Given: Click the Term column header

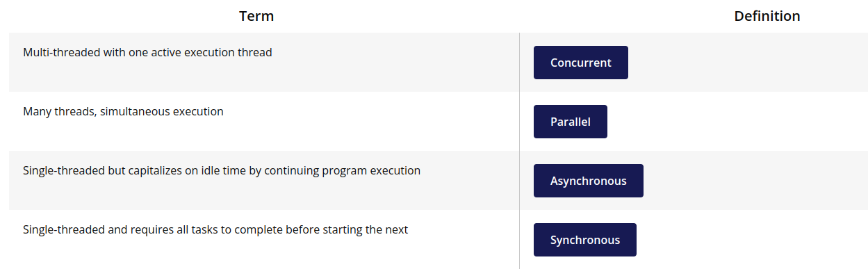Looking at the screenshot, I should pyautogui.click(x=256, y=16).
